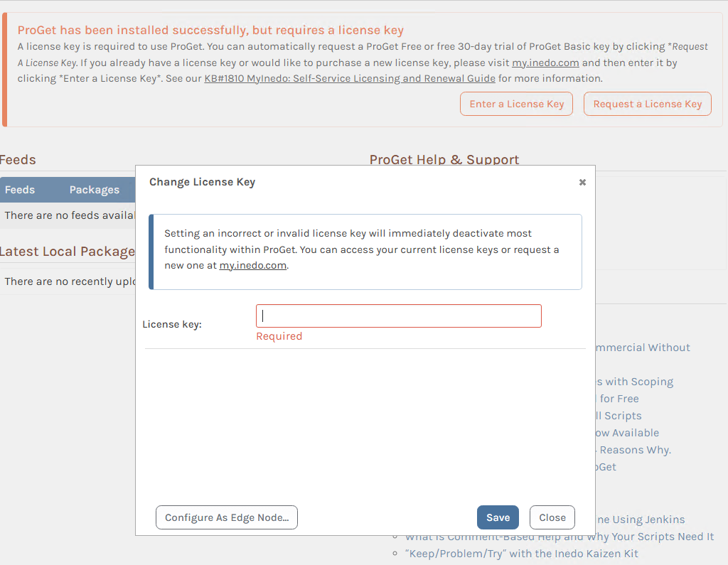Image resolution: width=728 pixels, height=565 pixels.
Task: Click the Setting an incorrect license key warning text
Action: coord(361,249)
